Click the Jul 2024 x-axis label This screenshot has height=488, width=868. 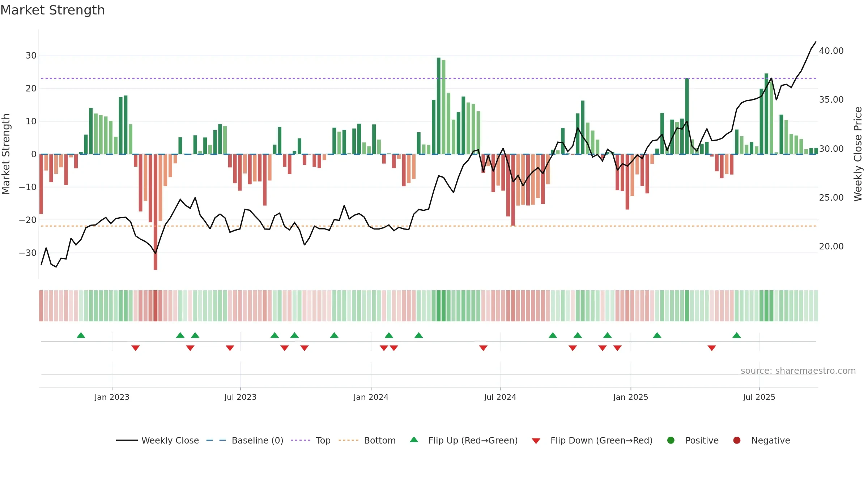[x=500, y=397]
